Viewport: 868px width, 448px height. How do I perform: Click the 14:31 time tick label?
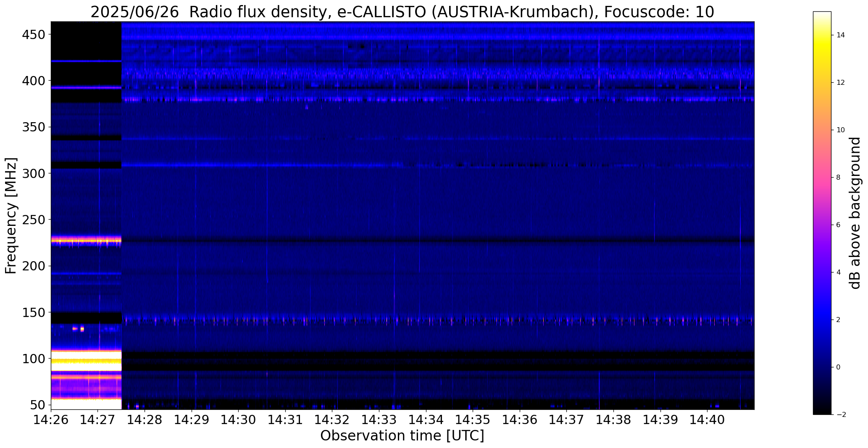pyautogui.click(x=285, y=419)
